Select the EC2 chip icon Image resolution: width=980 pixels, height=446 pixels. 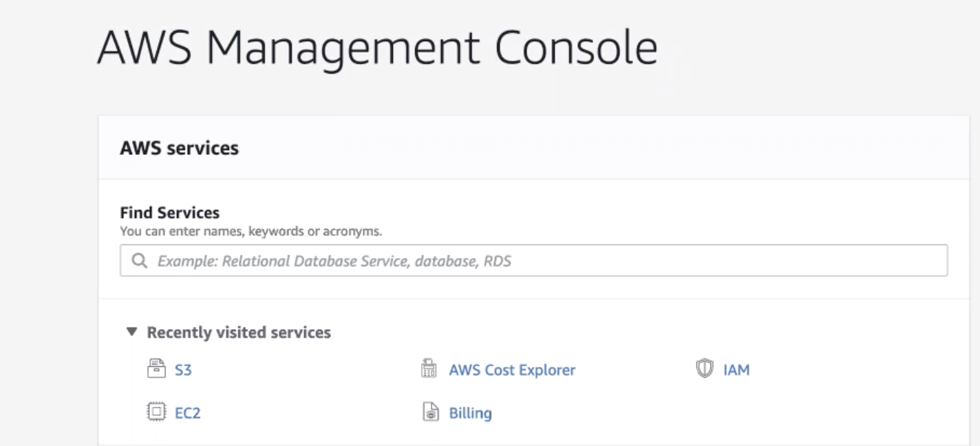point(157,412)
